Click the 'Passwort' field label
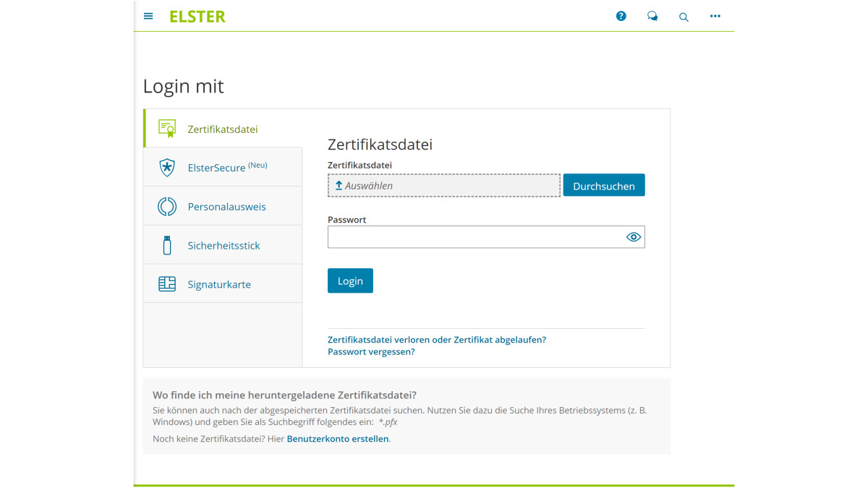The width and height of the screenshot is (868, 488). 347,219
